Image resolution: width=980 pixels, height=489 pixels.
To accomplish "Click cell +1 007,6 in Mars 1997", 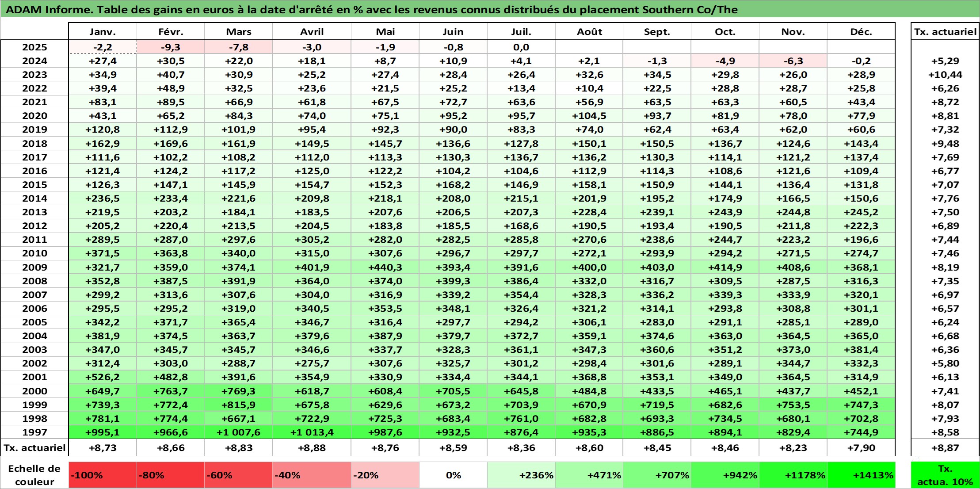I will click(x=239, y=432).
